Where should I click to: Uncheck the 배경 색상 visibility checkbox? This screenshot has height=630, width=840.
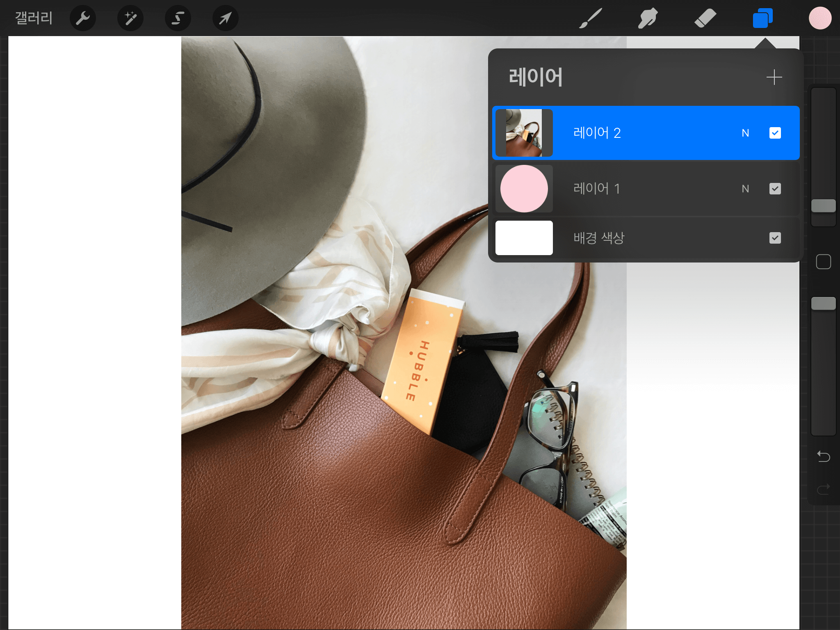(775, 238)
